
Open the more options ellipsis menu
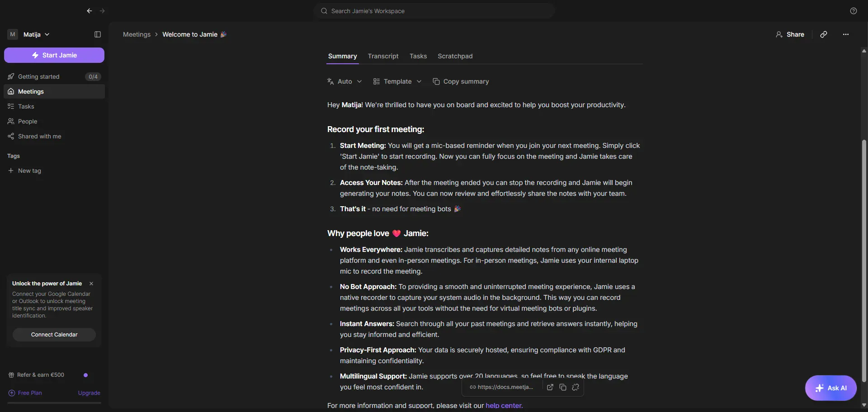click(846, 34)
